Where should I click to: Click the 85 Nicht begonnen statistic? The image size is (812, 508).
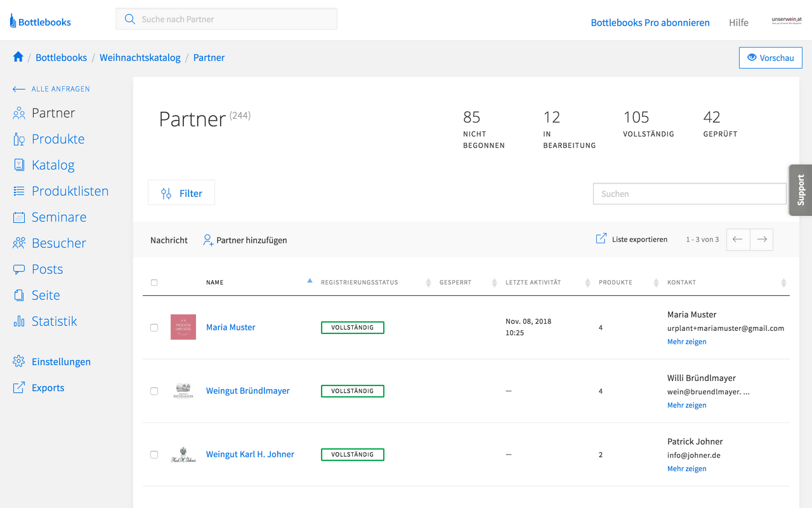[x=484, y=130]
